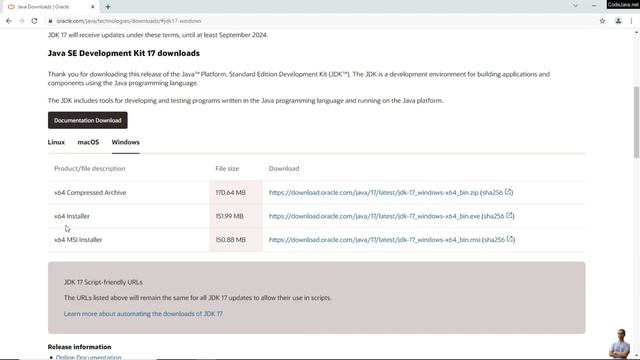Image resolution: width=640 pixels, height=360 pixels.
Task: Bookmark this page with the star icon
Action: click(x=602, y=21)
